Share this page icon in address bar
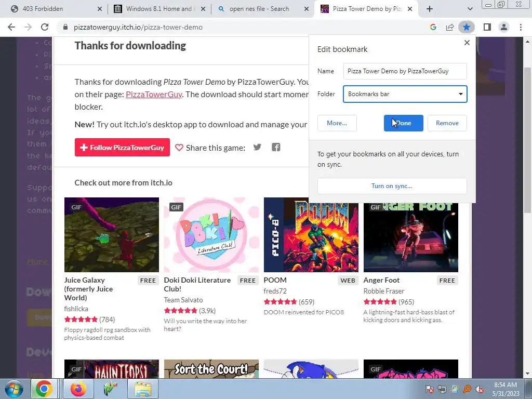 coord(450,27)
